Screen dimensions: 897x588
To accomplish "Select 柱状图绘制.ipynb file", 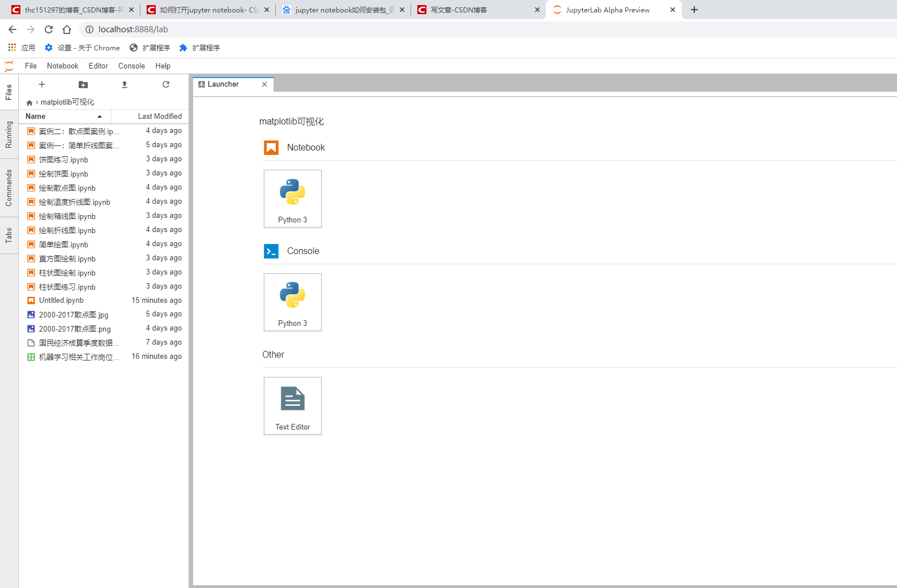I will click(104, 273).
